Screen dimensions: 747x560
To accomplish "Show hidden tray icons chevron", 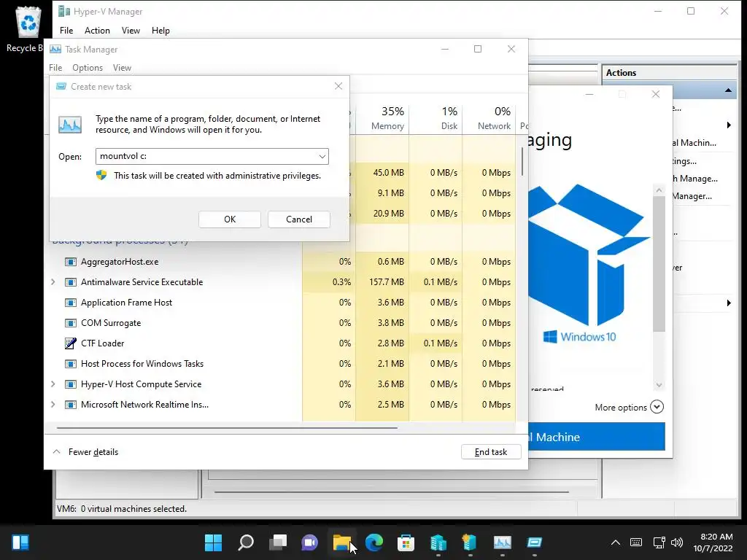I will [616, 542].
